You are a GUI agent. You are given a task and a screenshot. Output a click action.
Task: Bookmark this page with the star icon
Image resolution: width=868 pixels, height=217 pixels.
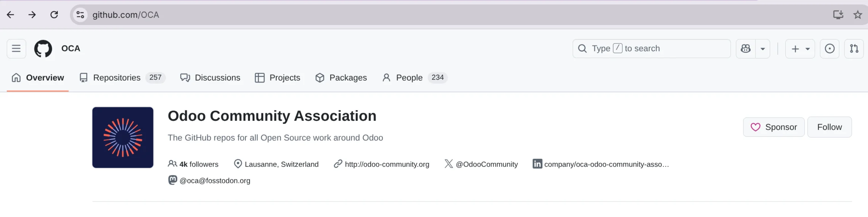click(858, 15)
